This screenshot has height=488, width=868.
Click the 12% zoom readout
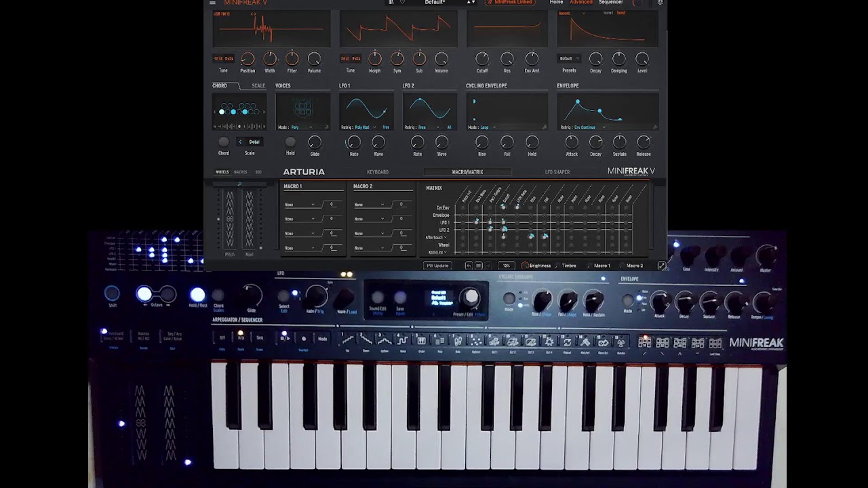(507, 266)
